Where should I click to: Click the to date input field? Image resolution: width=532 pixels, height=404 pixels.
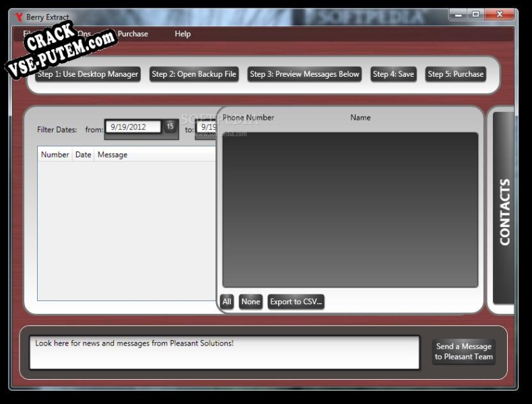[x=207, y=127]
